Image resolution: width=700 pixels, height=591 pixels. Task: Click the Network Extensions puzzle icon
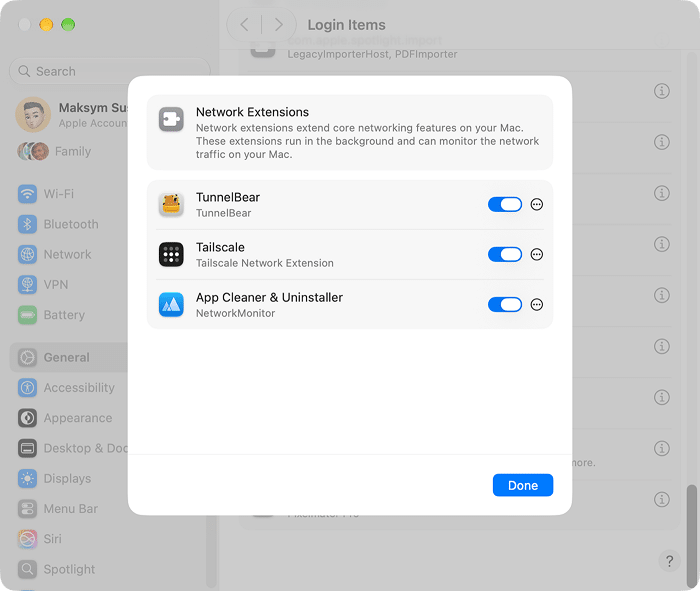coord(171,119)
